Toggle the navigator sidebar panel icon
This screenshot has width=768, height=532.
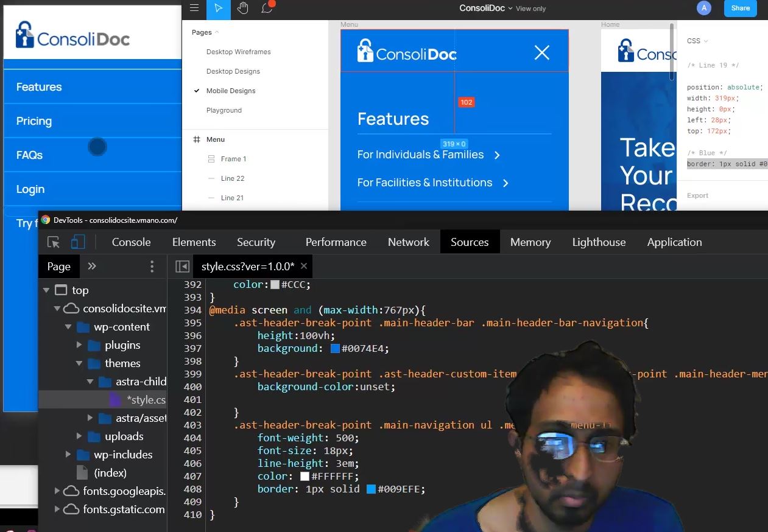tap(181, 267)
